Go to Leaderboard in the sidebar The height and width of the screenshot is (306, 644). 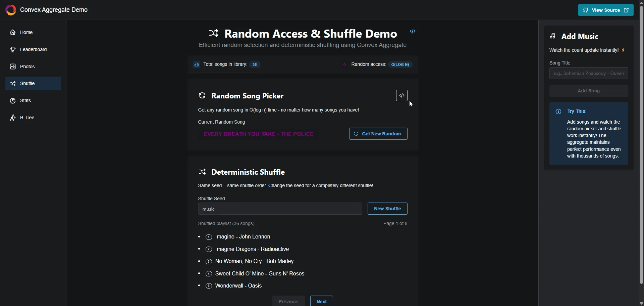pyautogui.click(x=33, y=49)
